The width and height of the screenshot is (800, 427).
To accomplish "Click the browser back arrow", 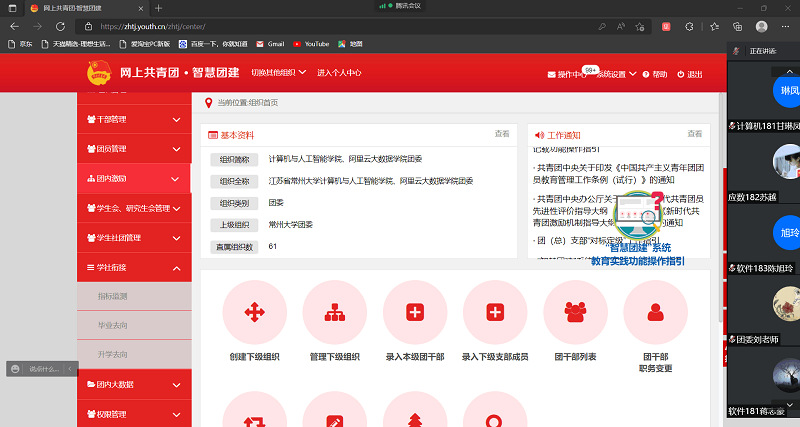I will [14, 27].
